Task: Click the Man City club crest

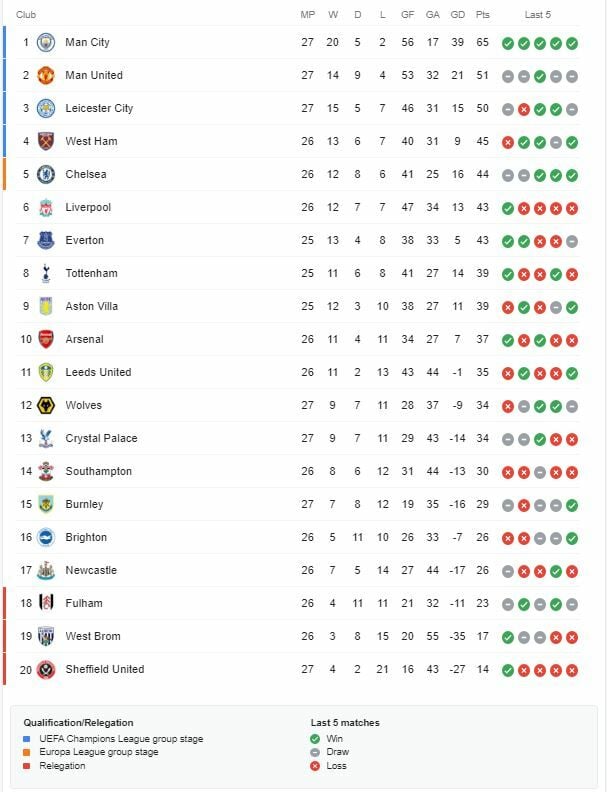Action: [x=46, y=42]
